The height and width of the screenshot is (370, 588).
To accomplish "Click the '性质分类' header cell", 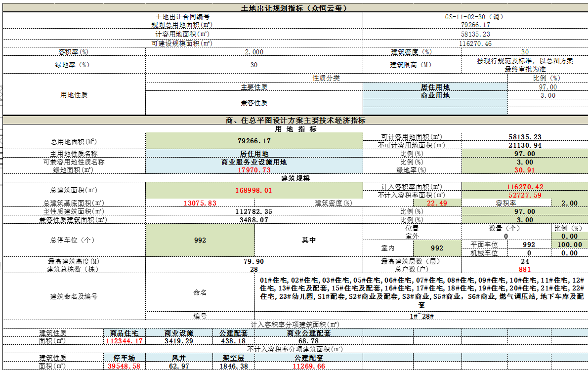I will tap(326, 78).
